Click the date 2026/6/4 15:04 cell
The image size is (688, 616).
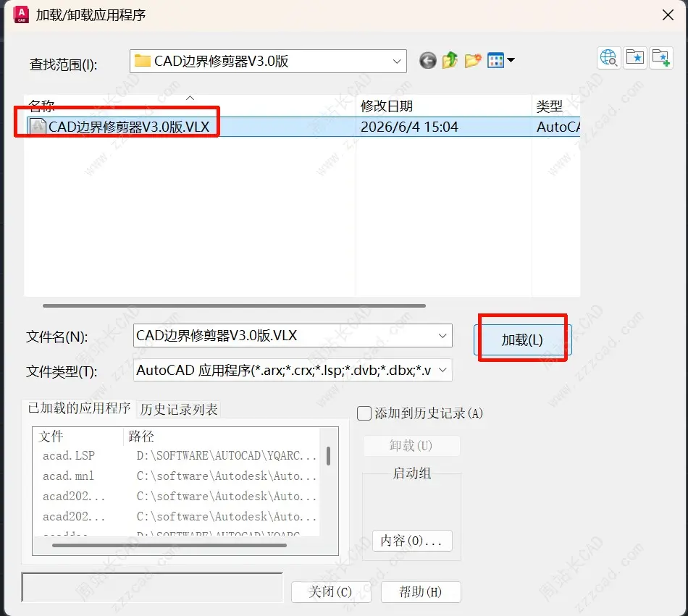(x=409, y=127)
